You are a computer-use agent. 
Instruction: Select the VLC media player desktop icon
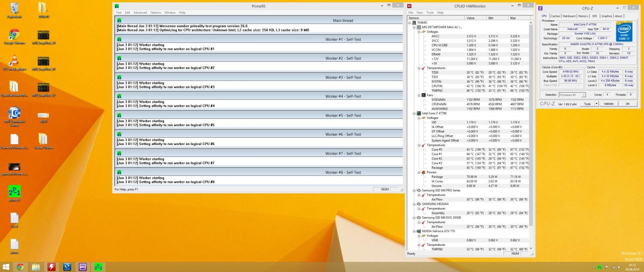[x=14, y=63]
